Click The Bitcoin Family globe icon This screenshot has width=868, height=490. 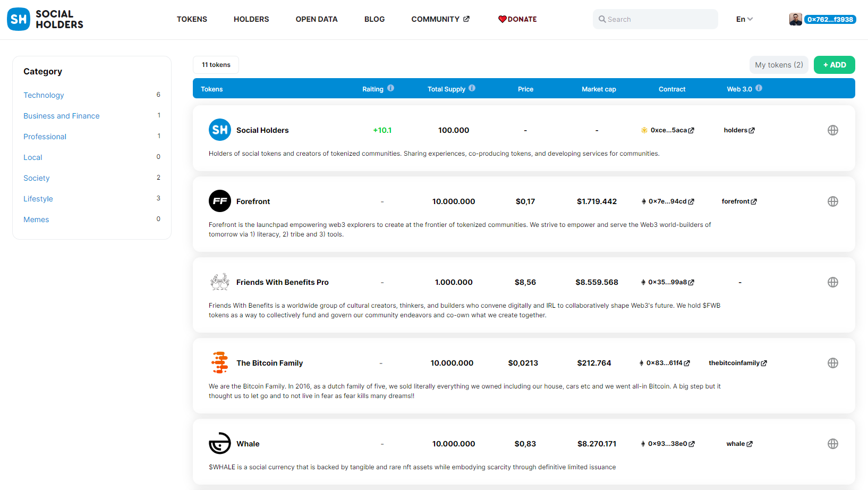coord(833,363)
